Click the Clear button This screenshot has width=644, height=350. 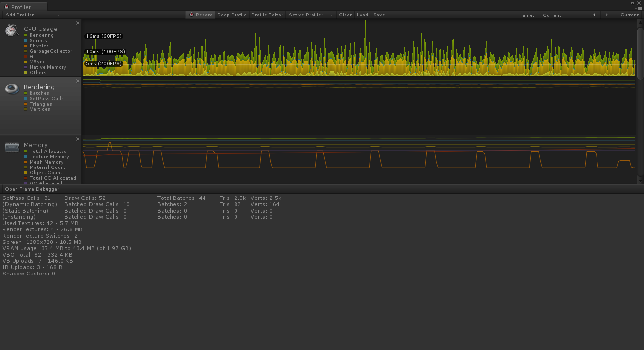tap(346, 15)
